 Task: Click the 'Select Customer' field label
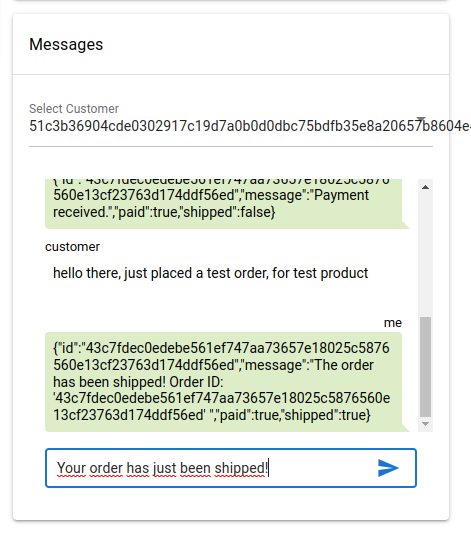(74, 109)
